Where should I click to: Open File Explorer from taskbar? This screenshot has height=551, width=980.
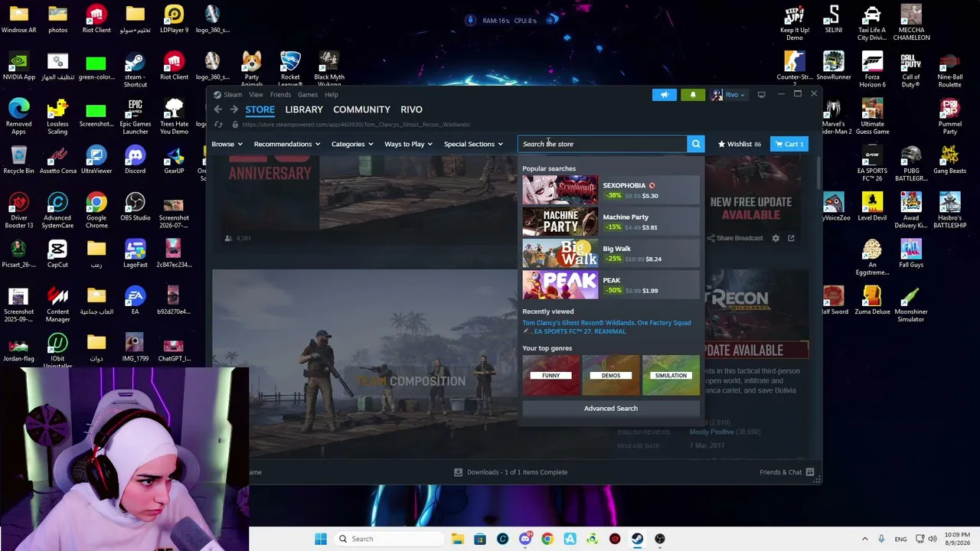coord(458,539)
